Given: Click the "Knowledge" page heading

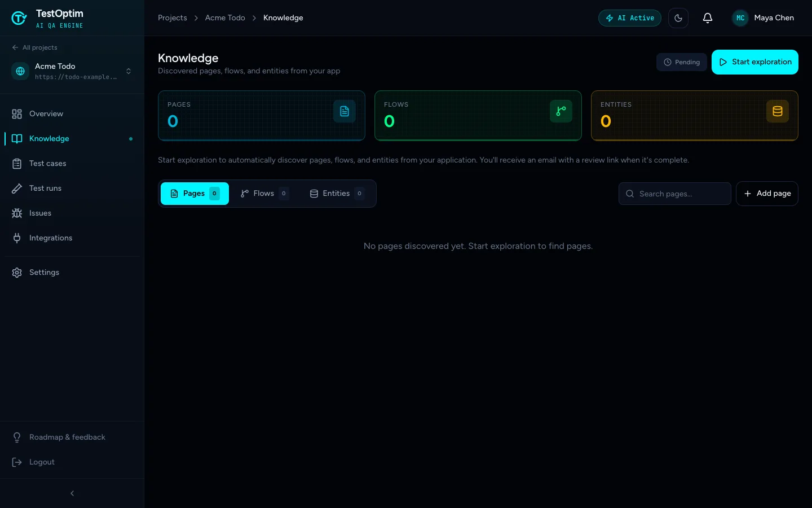Looking at the screenshot, I should (188, 58).
